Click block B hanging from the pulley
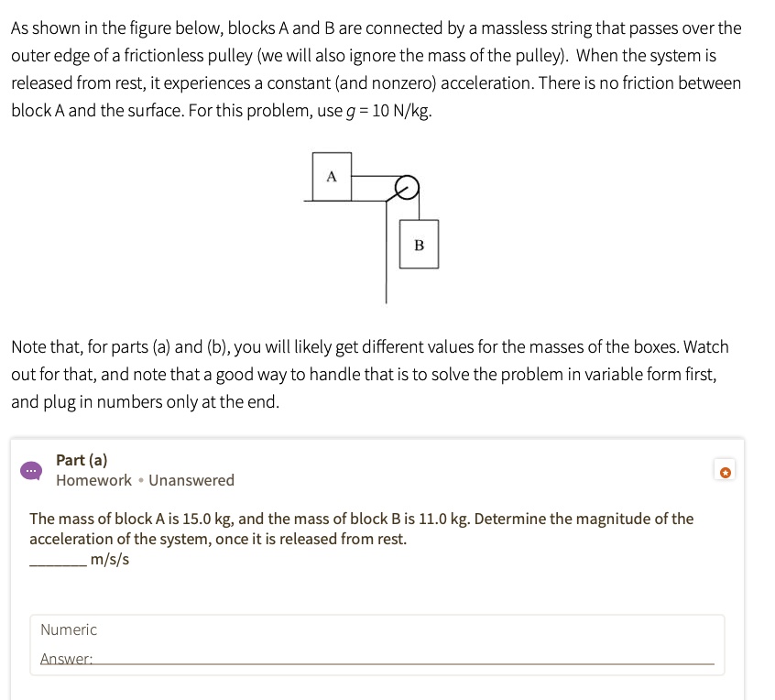Viewport: 775px width, 700px height. coord(419,245)
